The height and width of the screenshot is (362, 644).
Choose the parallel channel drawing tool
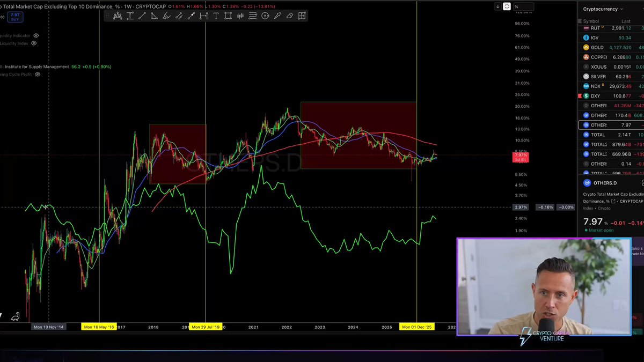pyautogui.click(x=179, y=16)
